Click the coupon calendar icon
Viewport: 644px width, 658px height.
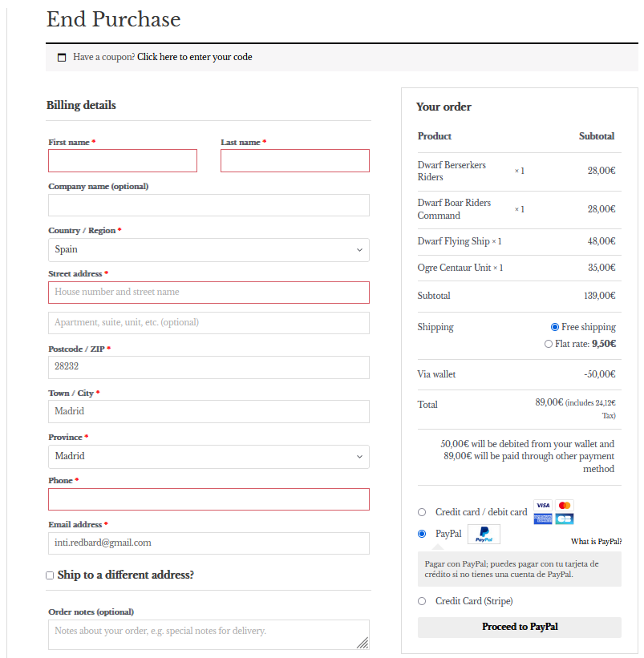[x=62, y=58]
